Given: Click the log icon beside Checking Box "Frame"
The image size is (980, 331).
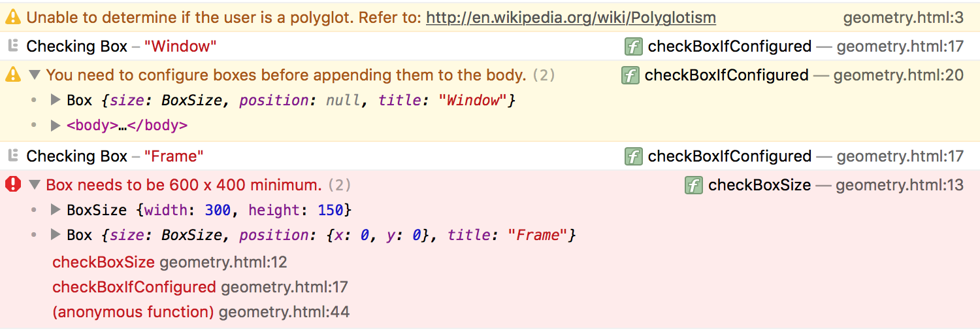Looking at the screenshot, I should (12, 156).
